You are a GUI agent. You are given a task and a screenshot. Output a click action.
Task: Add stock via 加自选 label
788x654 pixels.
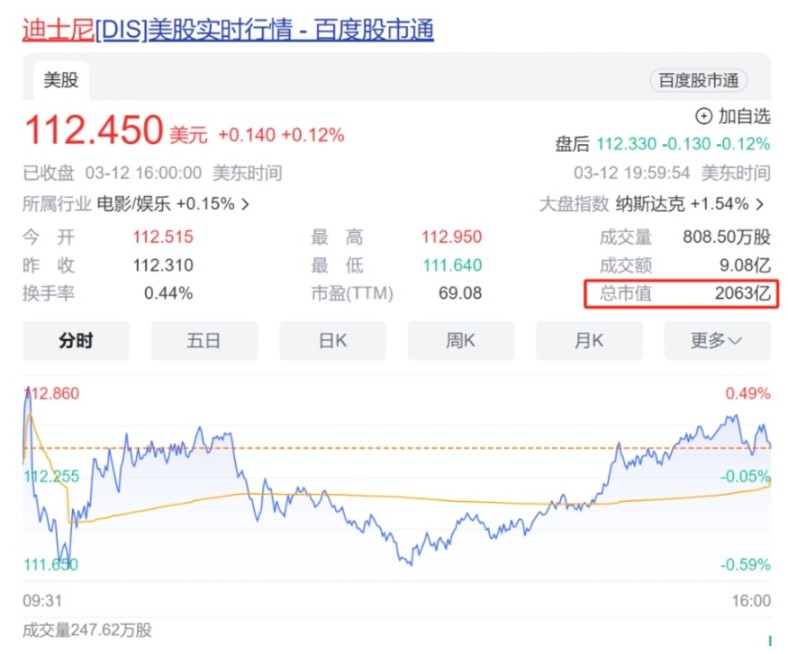tap(744, 116)
